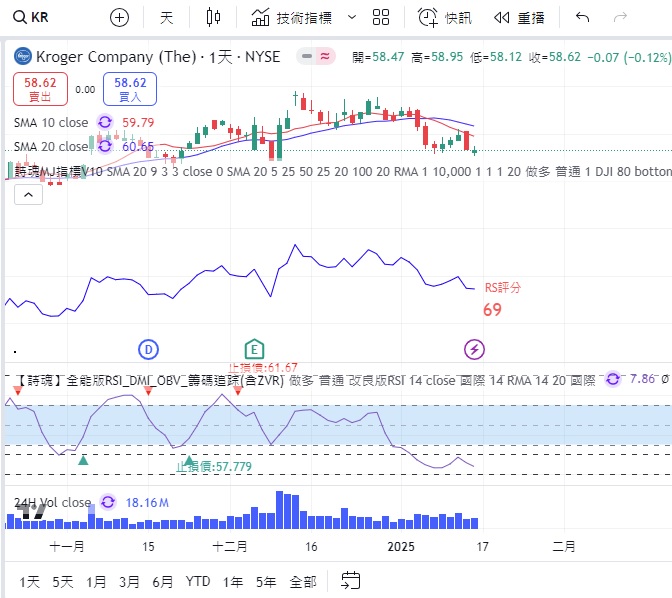The image size is (672, 598).
Task: Click the refresh icon beside 7.86
Action: tap(613, 379)
